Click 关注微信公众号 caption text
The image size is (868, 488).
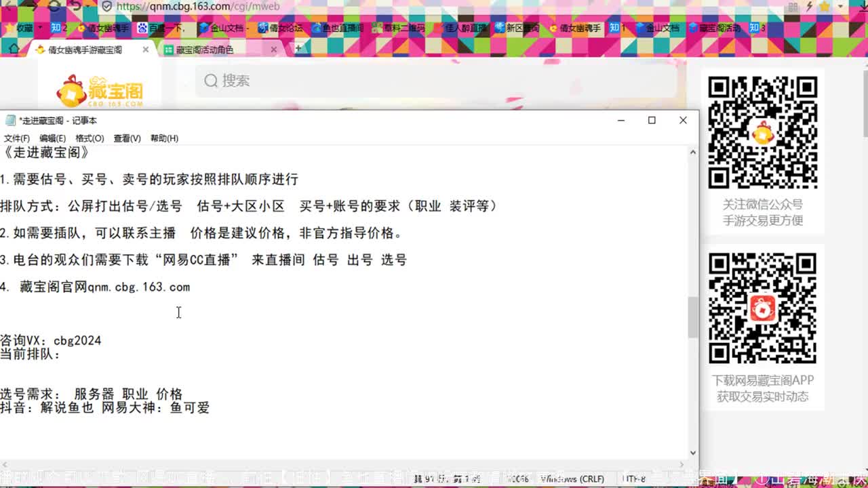pos(763,204)
